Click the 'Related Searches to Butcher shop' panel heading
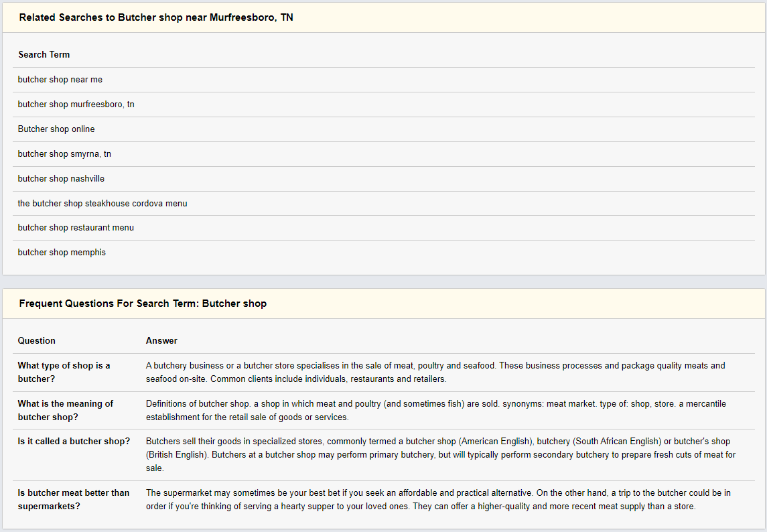Viewport: 767px width, 532px height. [156, 18]
